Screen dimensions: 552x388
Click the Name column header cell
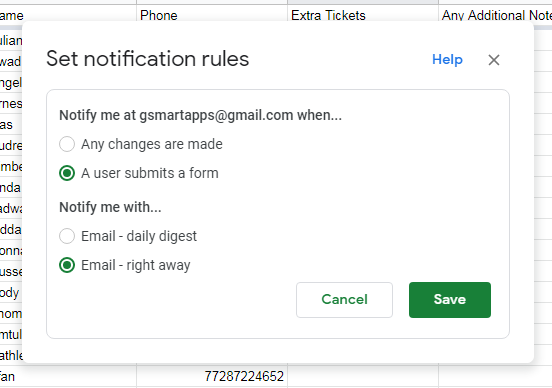(68, 14)
